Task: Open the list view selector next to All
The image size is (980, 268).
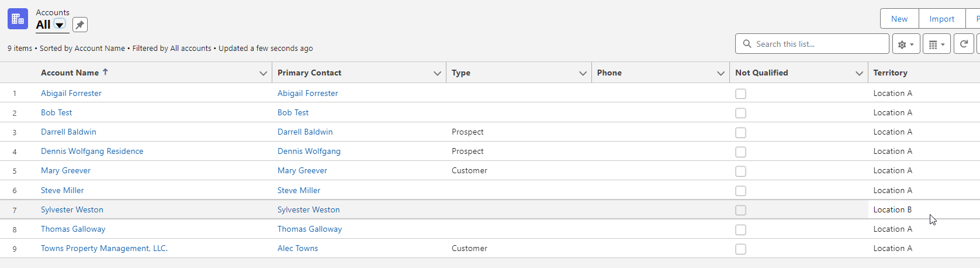Action: [60, 25]
